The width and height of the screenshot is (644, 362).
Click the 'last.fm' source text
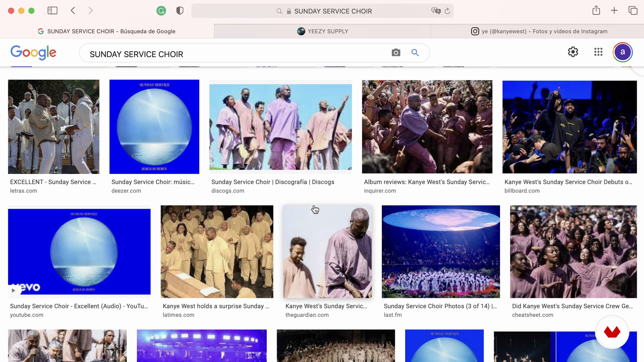point(393,315)
